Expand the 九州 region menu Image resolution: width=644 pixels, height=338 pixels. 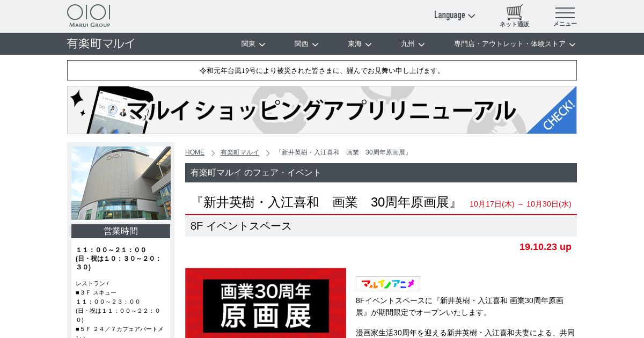click(413, 44)
